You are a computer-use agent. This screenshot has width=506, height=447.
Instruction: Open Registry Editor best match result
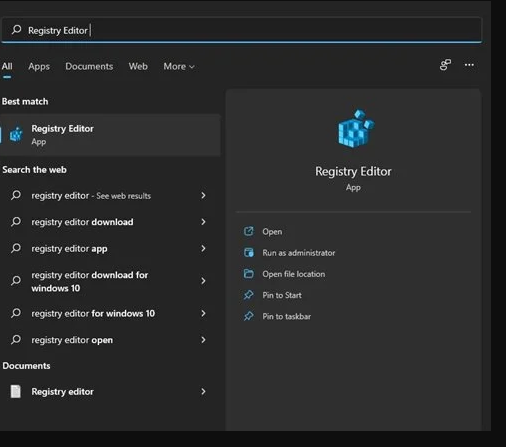110,135
